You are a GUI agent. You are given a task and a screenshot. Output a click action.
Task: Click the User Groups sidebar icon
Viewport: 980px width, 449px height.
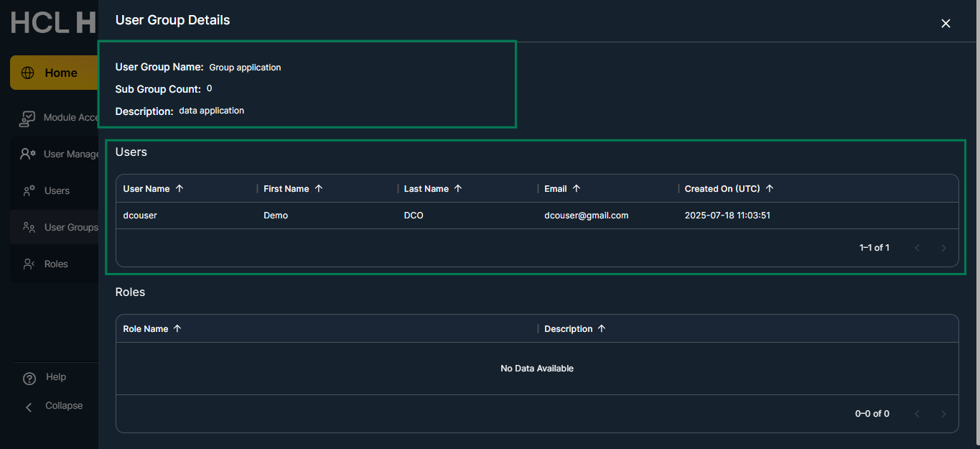(x=29, y=227)
